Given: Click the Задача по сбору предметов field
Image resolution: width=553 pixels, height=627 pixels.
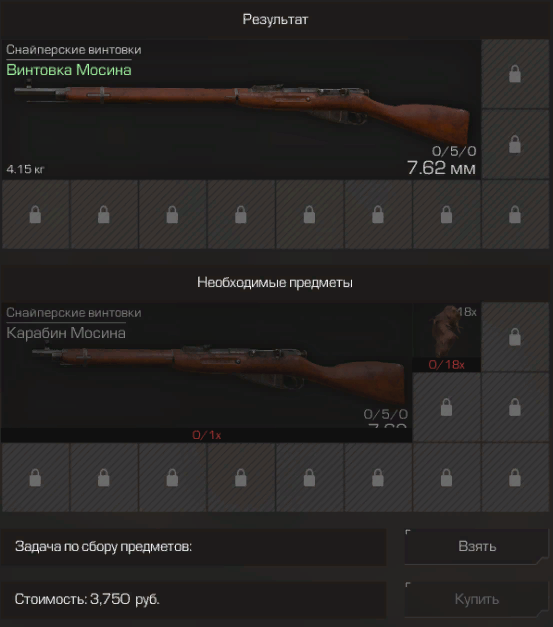Looking at the screenshot, I should 194,546.
